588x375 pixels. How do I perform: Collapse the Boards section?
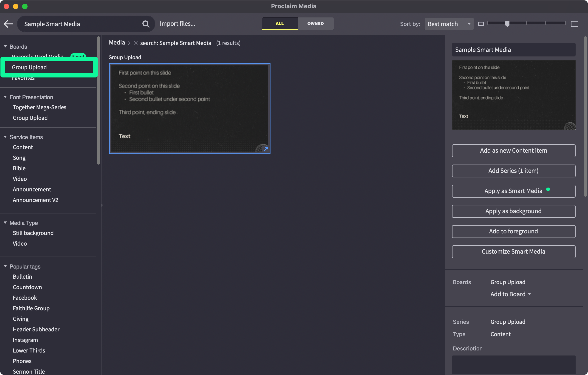[5, 46]
